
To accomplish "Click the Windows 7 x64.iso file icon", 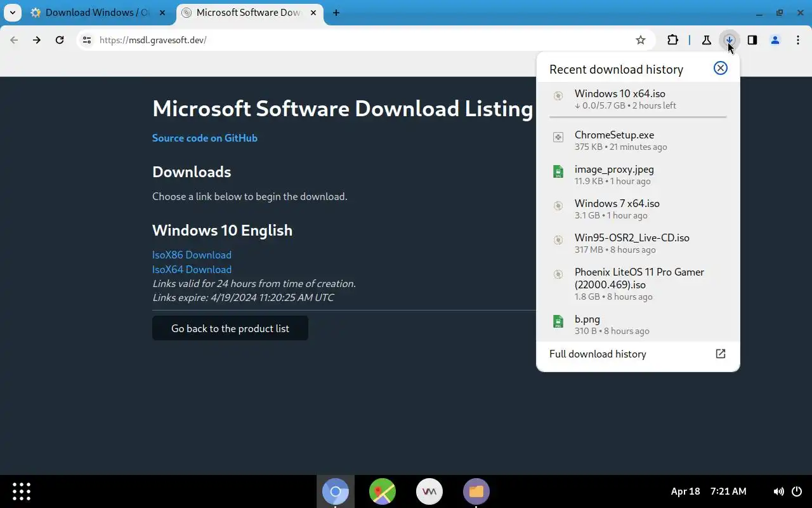I will click(x=558, y=206).
